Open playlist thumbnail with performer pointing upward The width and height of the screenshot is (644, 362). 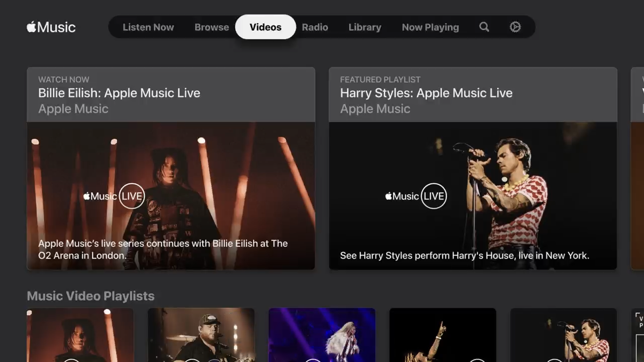[443, 335]
